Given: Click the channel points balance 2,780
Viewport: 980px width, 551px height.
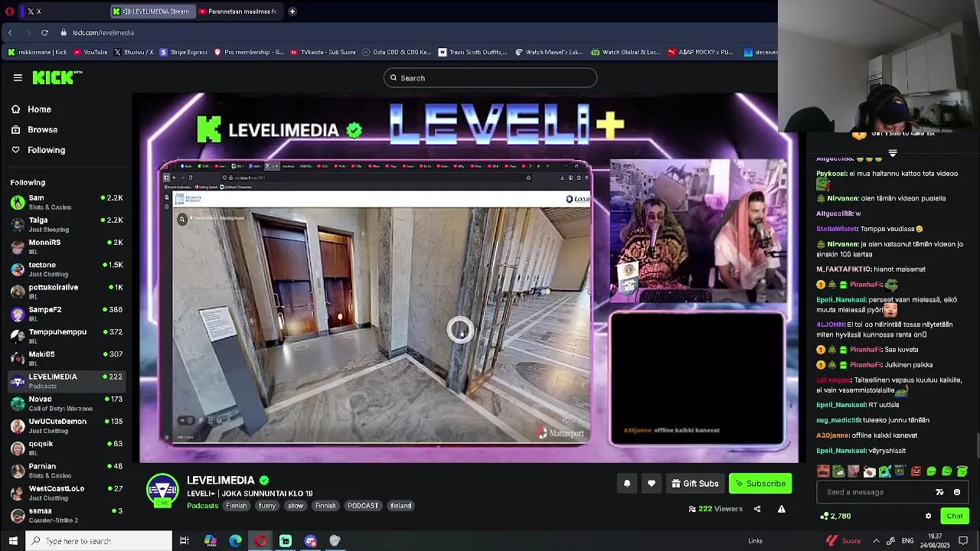Looking at the screenshot, I should 835,516.
